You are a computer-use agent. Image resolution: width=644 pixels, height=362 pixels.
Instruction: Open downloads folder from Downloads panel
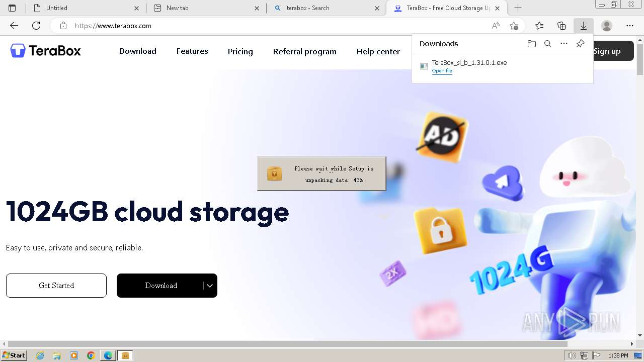tap(532, 44)
